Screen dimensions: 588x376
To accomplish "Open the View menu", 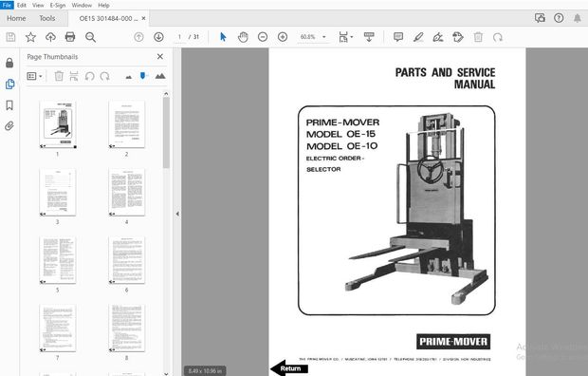I will [x=38, y=6].
